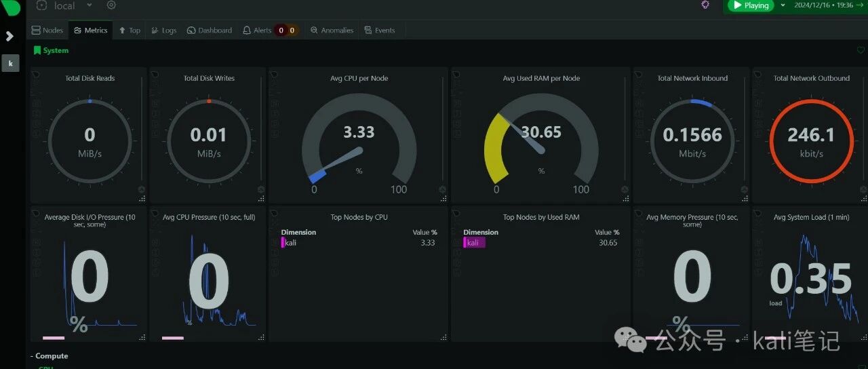Open the Anomalies tab
The height and width of the screenshot is (369, 868).
coord(332,31)
